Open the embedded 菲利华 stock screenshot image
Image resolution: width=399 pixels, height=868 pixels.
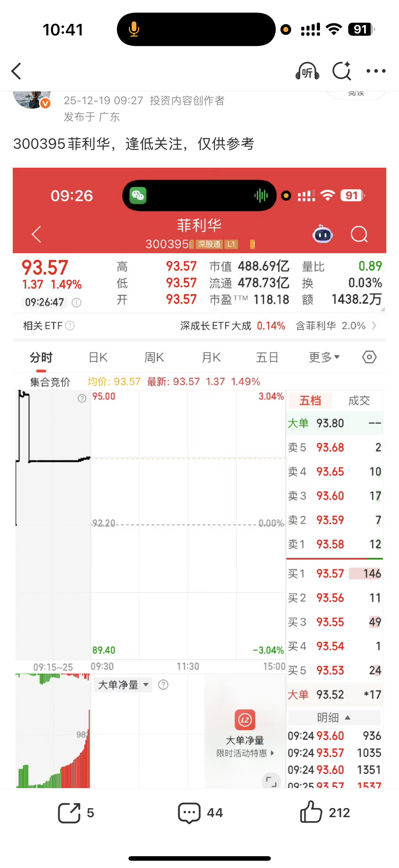point(199,478)
